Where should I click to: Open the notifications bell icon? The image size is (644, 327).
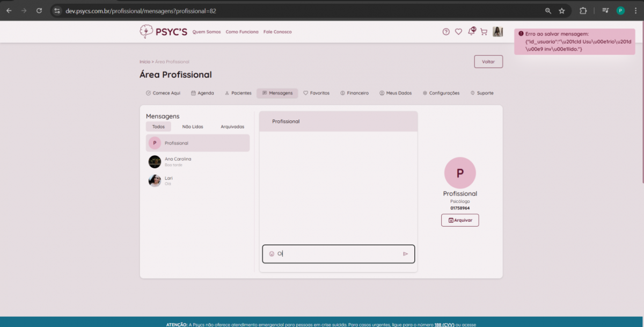point(471,32)
